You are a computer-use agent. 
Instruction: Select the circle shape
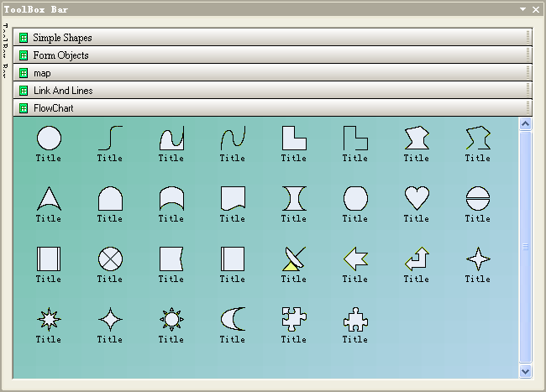coord(49,139)
